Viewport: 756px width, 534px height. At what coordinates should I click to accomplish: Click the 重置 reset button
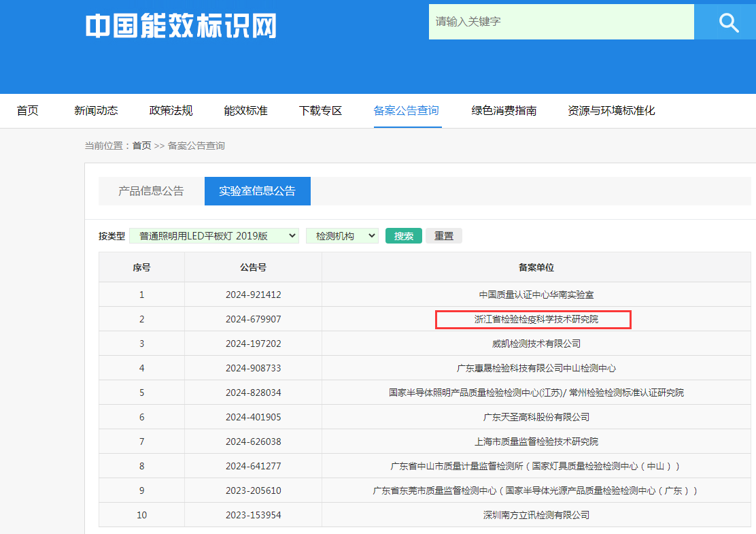pos(443,236)
